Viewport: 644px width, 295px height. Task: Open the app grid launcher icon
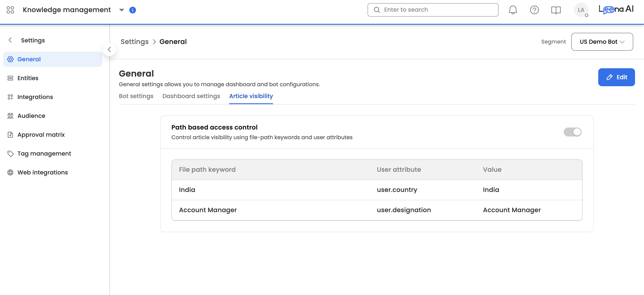pyautogui.click(x=10, y=10)
